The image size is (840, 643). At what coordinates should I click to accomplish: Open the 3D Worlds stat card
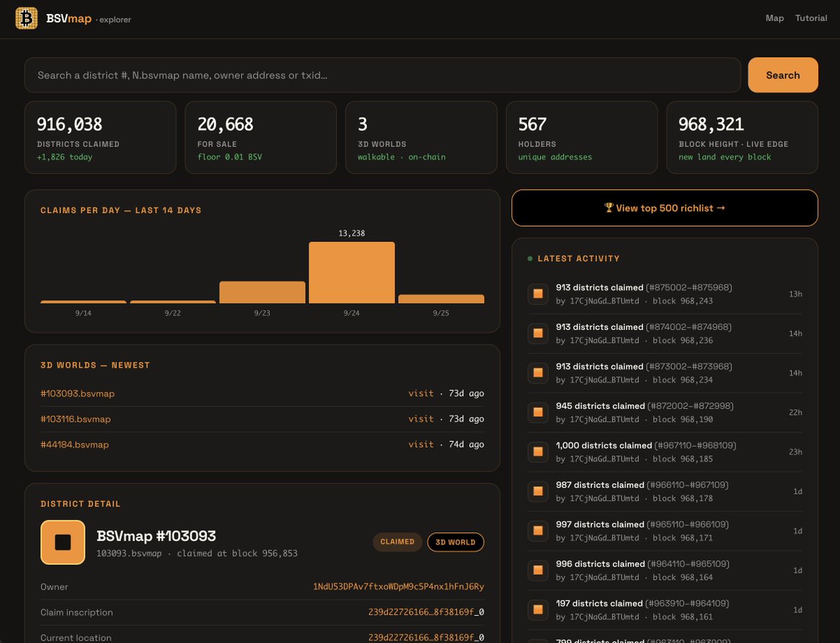421,137
